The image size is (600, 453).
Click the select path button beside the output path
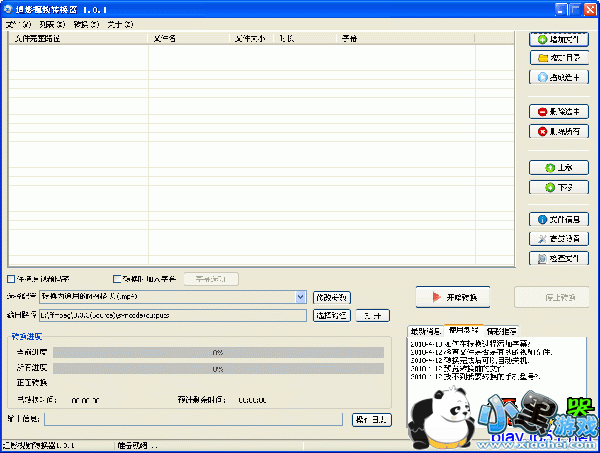point(331,315)
